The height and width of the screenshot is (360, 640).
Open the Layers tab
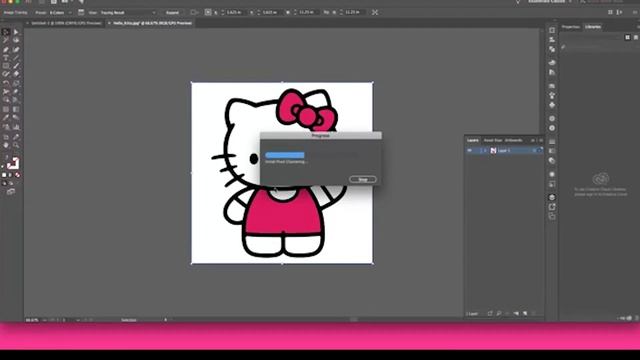tap(473, 140)
